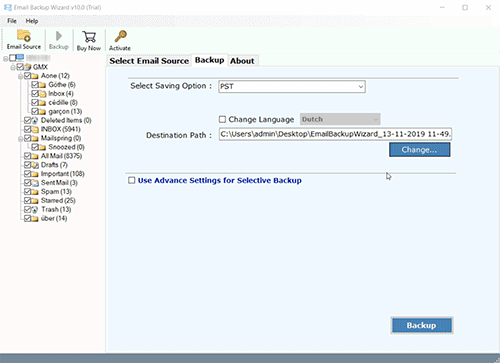Click the blue Backup button
The height and width of the screenshot is (363, 500).
pyautogui.click(x=422, y=325)
